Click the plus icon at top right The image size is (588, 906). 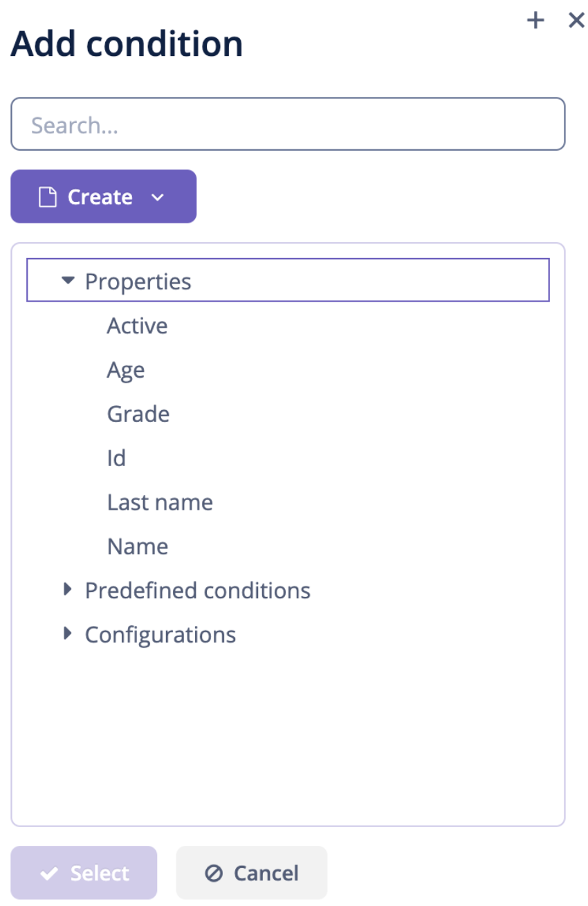click(535, 21)
